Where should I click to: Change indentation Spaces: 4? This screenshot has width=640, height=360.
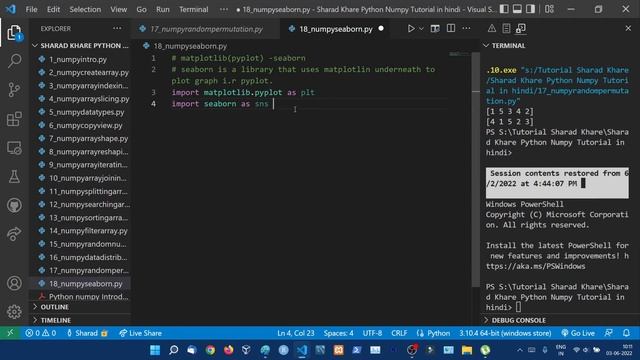(x=338, y=333)
